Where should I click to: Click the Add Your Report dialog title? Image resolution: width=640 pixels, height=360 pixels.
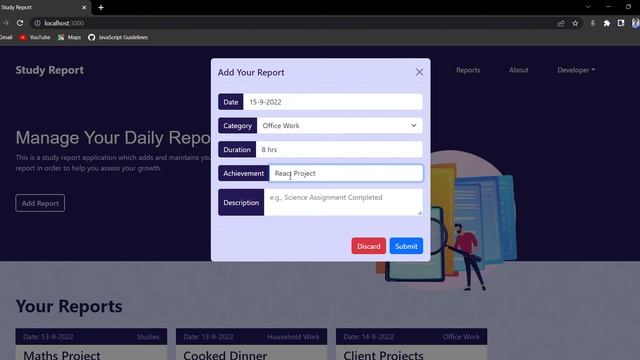point(251,72)
